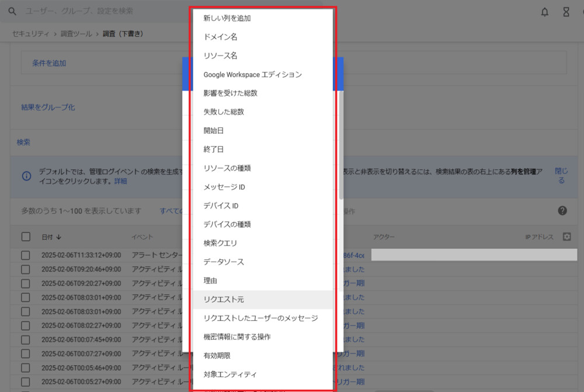Select リクエストしたユーザーのメッセージ
The image size is (584, 392).
point(263,318)
